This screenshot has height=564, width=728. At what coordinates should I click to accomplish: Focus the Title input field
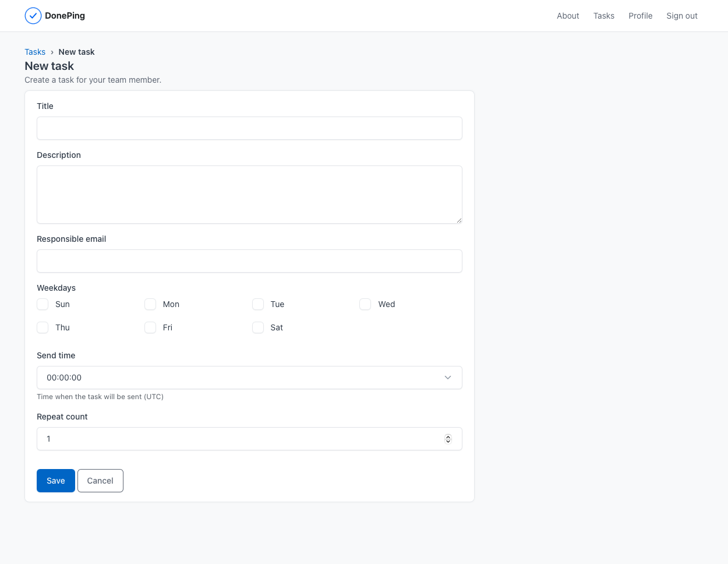click(249, 128)
